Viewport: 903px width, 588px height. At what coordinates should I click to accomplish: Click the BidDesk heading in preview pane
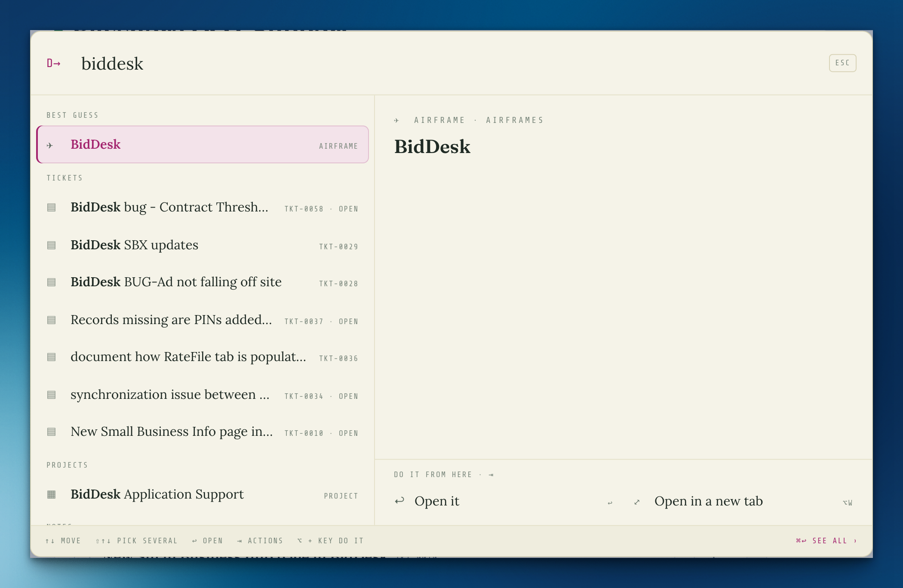432,147
